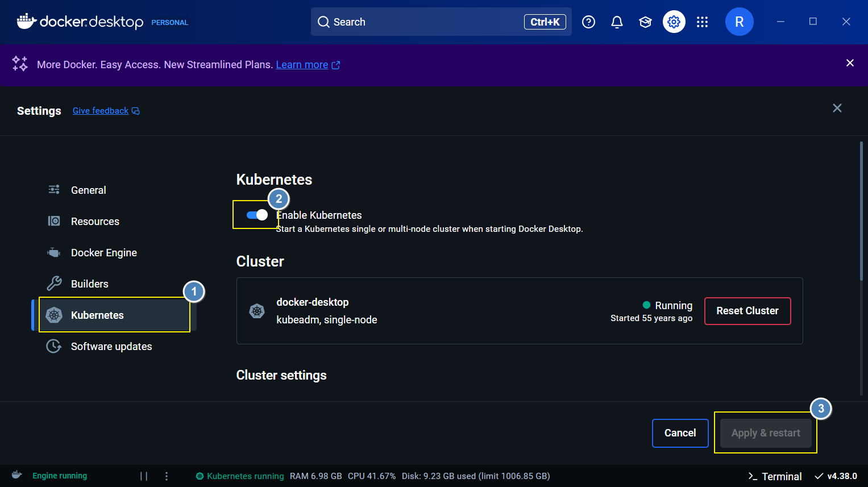Pause the engine with pause icon

coord(144,476)
